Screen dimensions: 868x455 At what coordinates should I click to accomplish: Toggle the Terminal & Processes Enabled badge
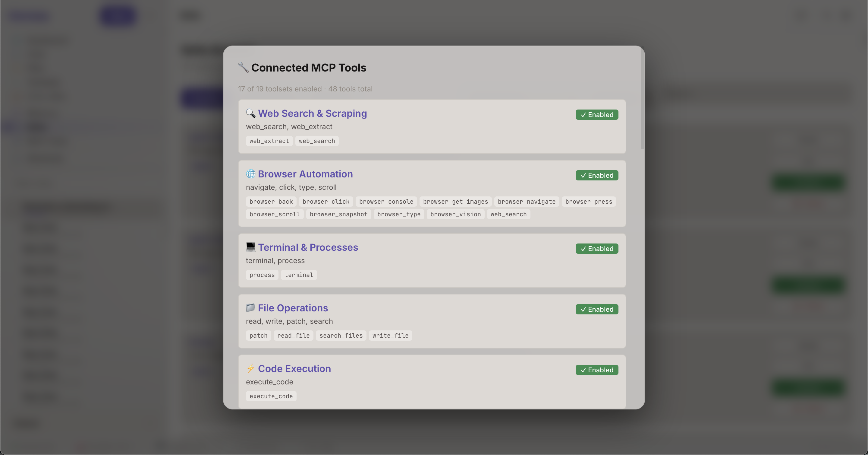(596, 249)
